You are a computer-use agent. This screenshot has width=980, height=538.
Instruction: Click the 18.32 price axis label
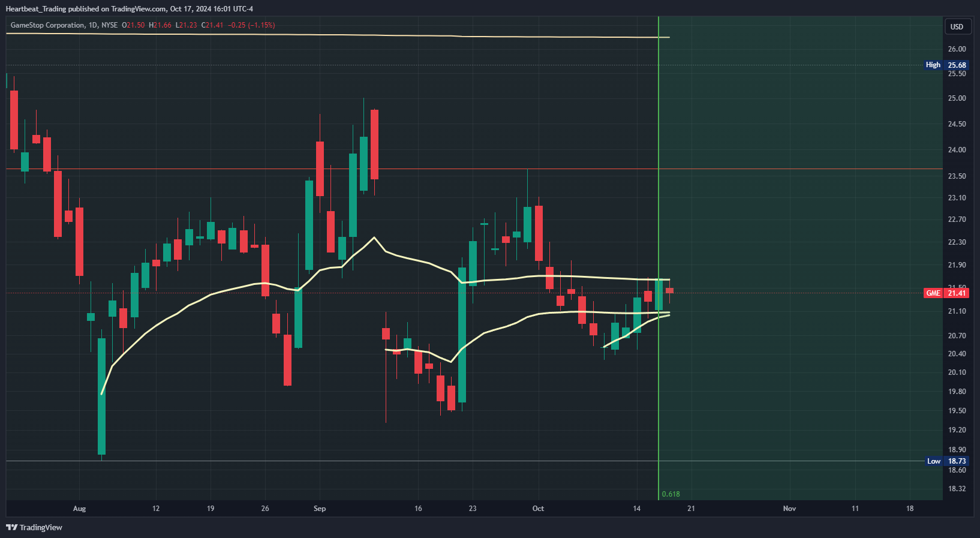pos(957,489)
